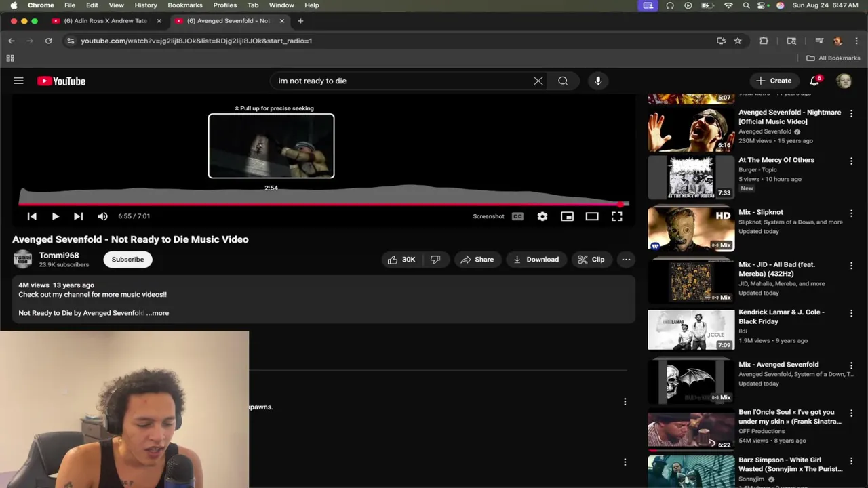Open options for Mix - Slipknot
The width and height of the screenshot is (868, 488).
click(851, 213)
